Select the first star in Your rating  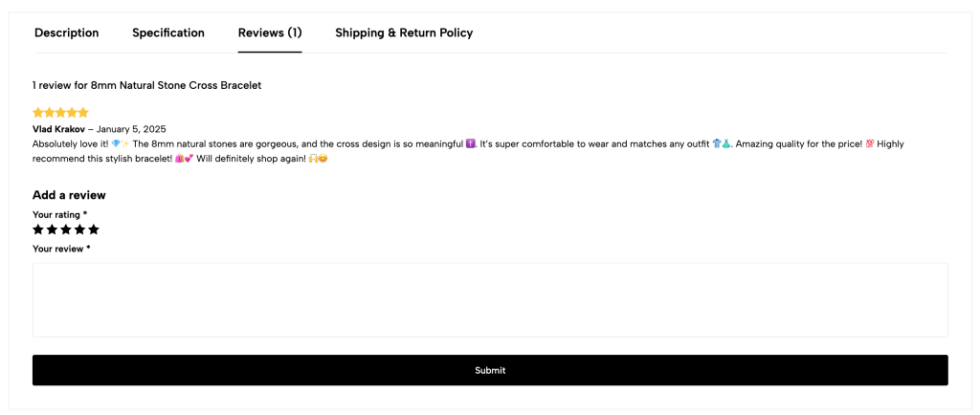(38, 229)
